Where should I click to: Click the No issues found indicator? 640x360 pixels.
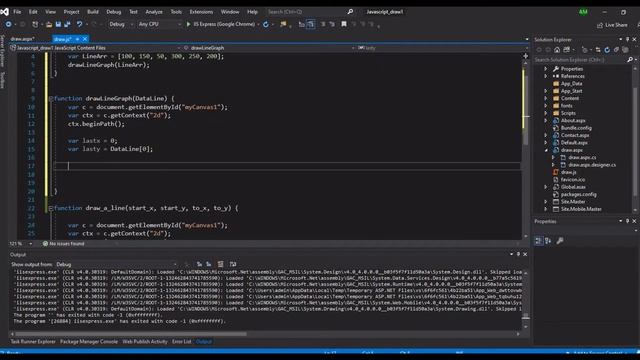63,244
